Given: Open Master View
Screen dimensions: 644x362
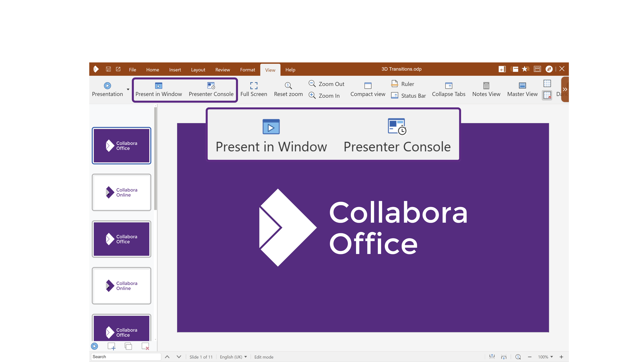Looking at the screenshot, I should [522, 89].
